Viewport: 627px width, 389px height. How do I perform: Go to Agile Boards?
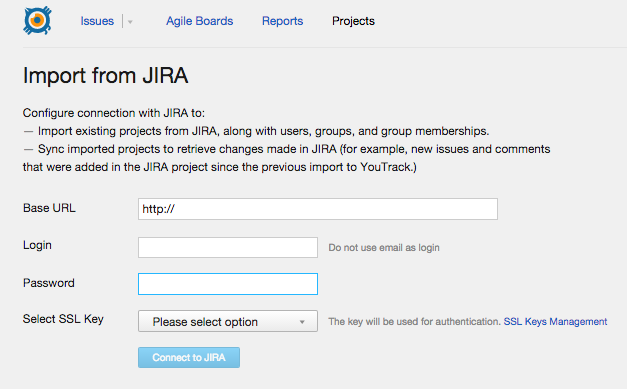pos(200,21)
